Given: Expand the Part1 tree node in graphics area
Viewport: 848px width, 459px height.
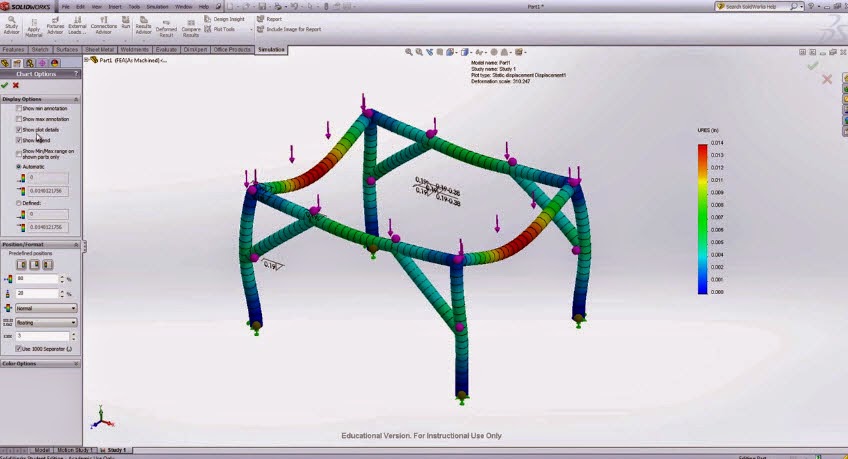Looking at the screenshot, I should coord(87,59).
